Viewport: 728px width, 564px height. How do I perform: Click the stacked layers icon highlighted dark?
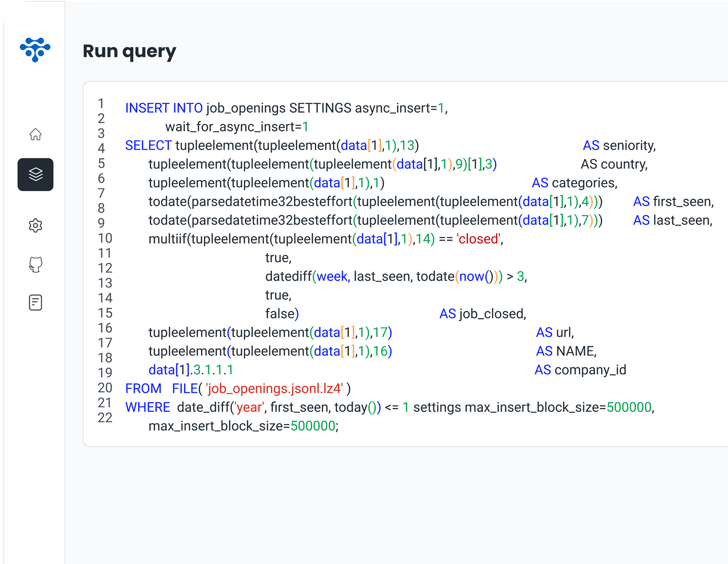pos(35,174)
